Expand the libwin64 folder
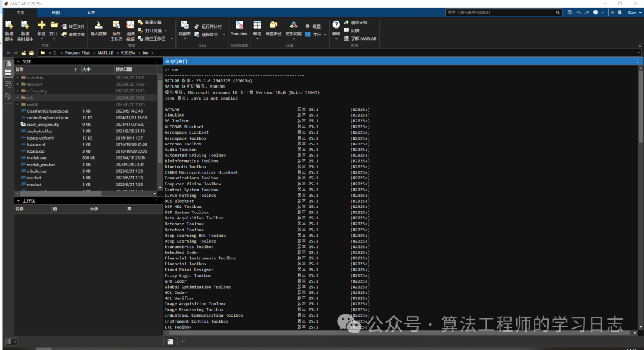 click(x=18, y=84)
